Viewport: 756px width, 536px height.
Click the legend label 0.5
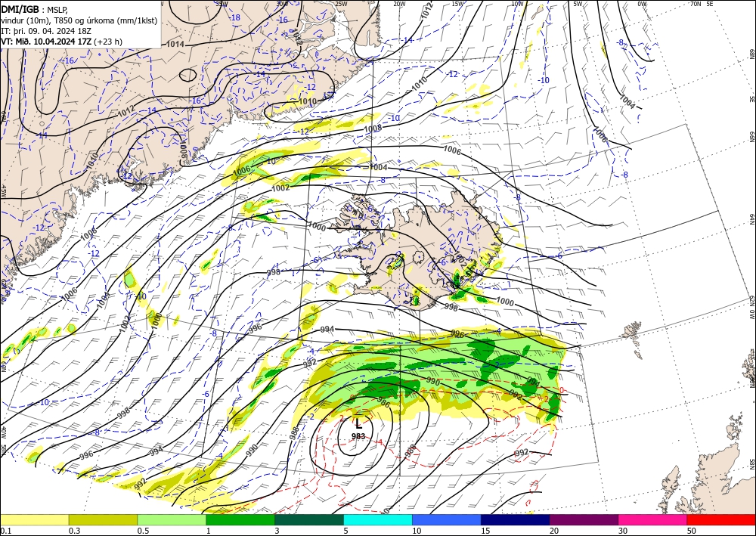click(x=143, y=531)
